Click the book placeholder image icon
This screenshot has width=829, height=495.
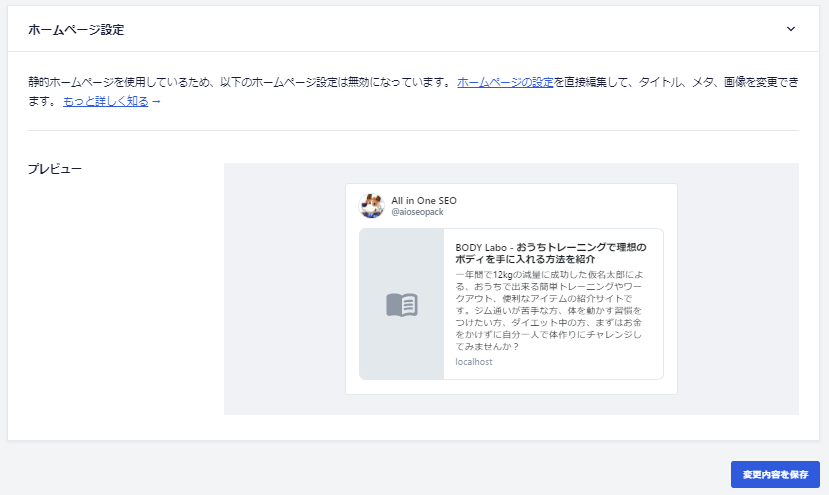tap(402, 305)
